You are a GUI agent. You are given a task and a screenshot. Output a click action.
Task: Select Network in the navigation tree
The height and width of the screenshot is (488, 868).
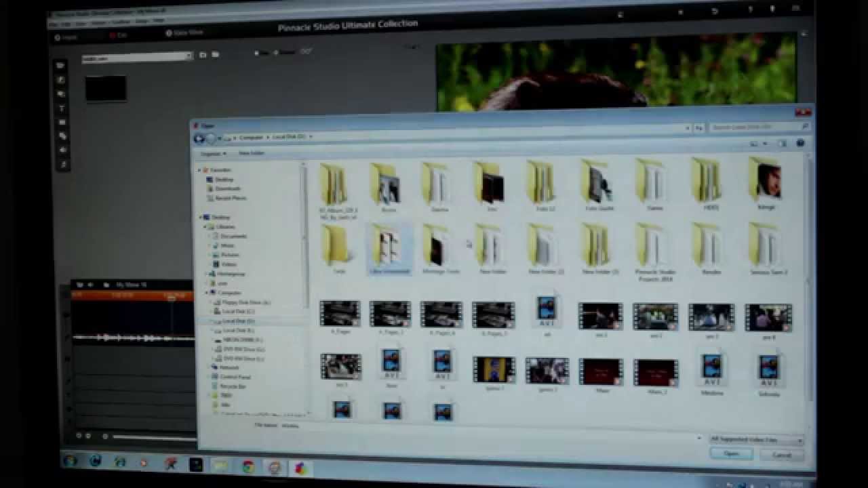(x=224, y=367)
